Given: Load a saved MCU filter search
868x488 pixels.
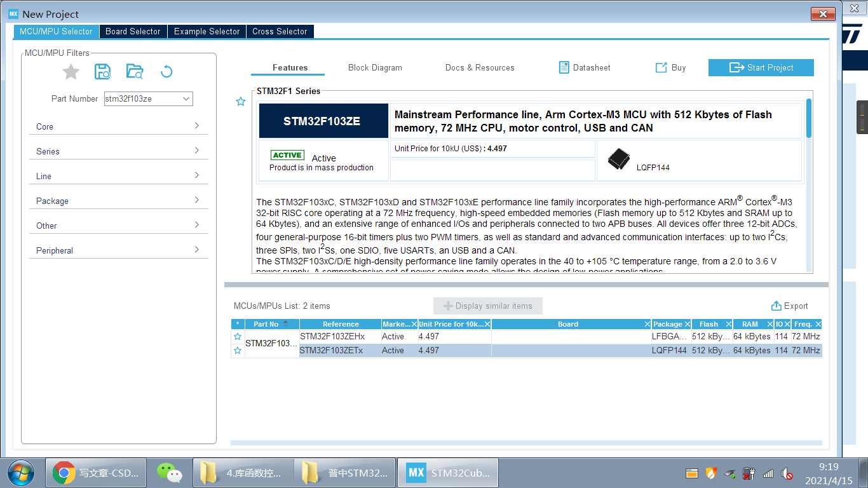Looking at the screenshot, I should point(134,72).
